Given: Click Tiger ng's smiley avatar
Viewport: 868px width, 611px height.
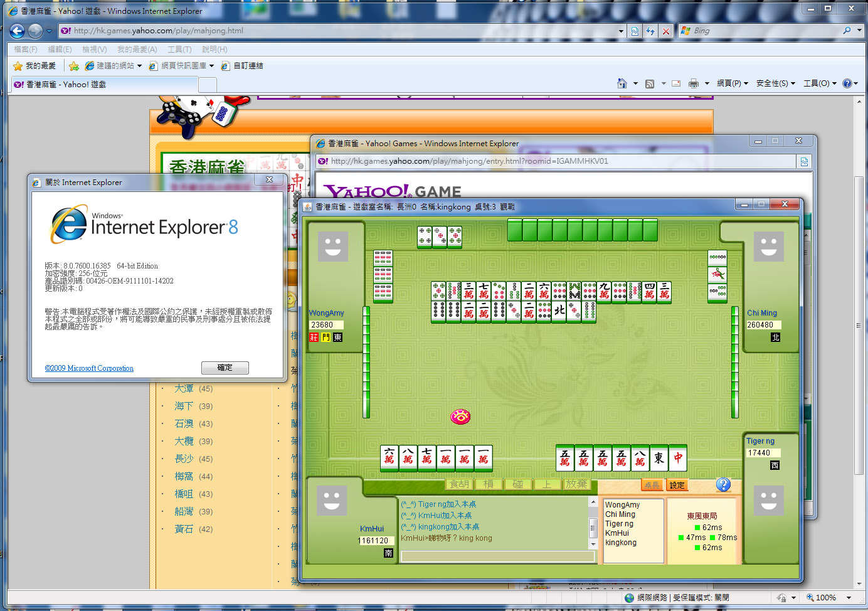Looking at the screenshot, I should tap(769, 500).
